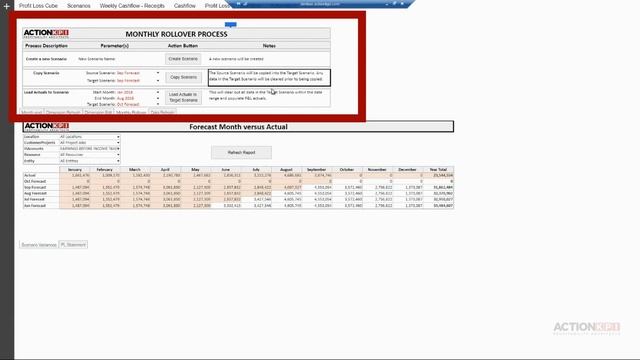Open the Resource filter dropdown
This screenshot has width=640, height=360.
118,155
